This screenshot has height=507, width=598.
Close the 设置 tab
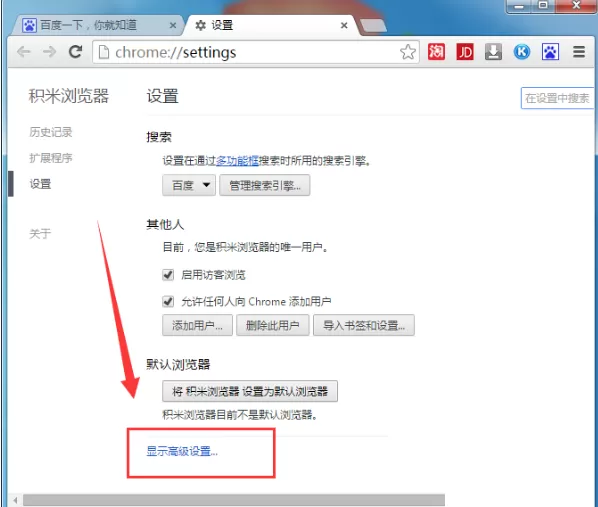point(344,26)
